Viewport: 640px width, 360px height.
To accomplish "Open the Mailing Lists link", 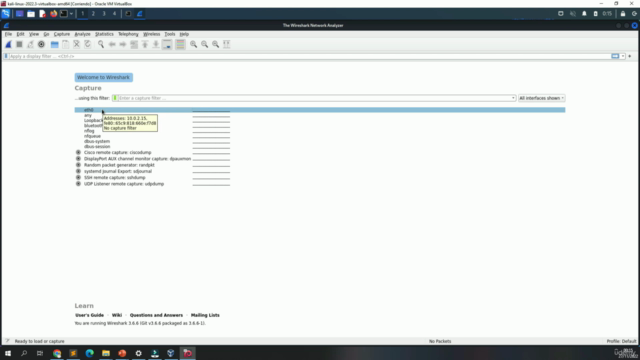I will pyautogui.click(x=205, y=315).
